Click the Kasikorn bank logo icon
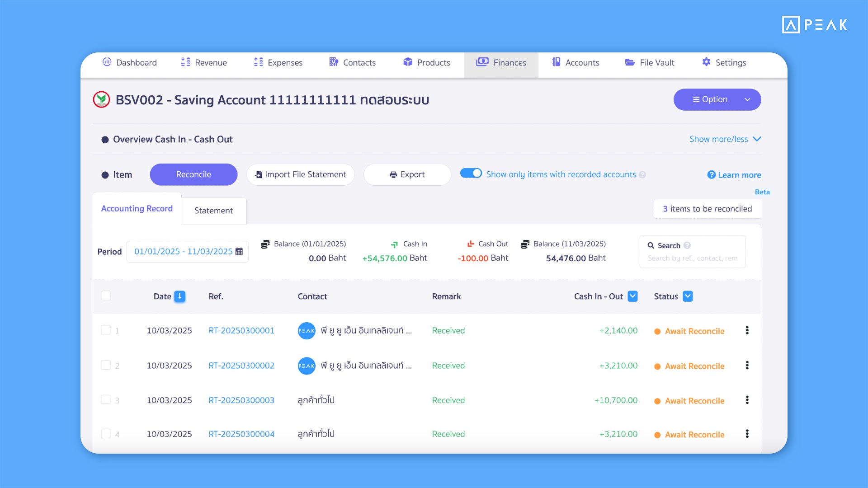Viewport: 868px width, 488px height. coord(102,99)
